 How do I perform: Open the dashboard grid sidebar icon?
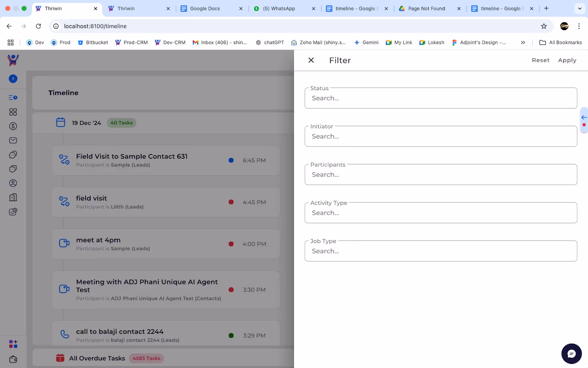coord(13,112)
